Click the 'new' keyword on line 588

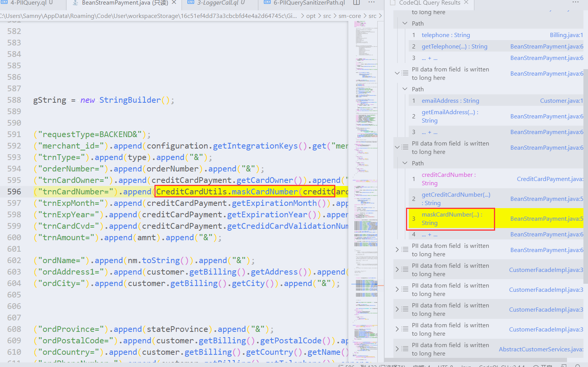(x=88, y=100)
